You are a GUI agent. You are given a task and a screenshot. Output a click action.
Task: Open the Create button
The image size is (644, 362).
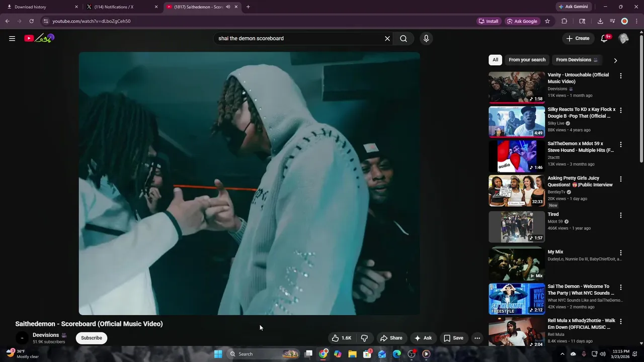click(578, 38)
